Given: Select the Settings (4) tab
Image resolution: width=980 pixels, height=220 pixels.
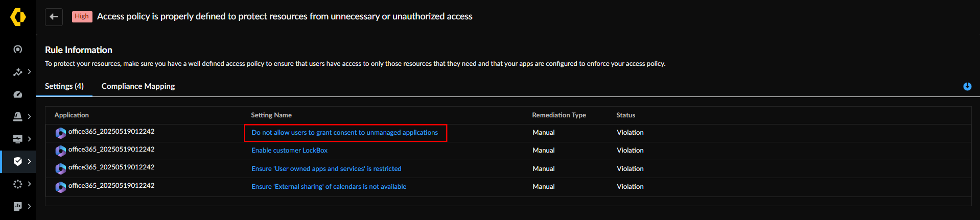Looking at the screenshot, I should click(x=64, y=86).
